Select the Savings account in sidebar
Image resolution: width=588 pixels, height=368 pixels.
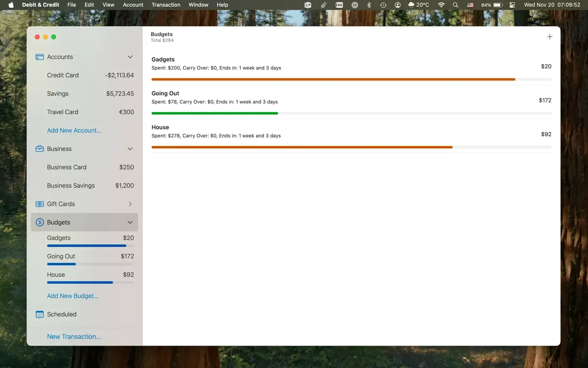point(85,93)
